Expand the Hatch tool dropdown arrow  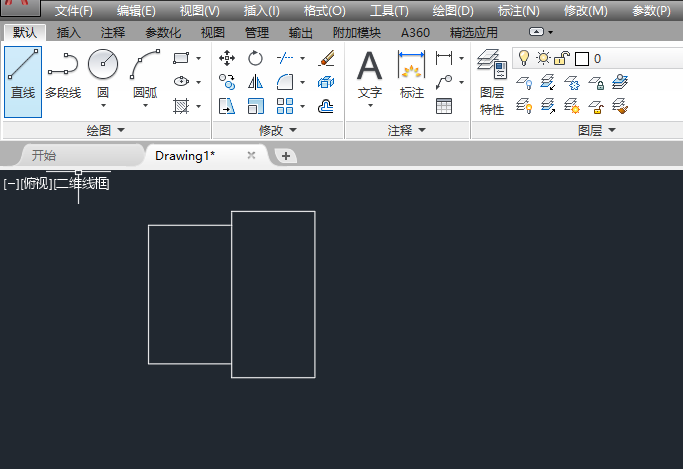(198, 106)
